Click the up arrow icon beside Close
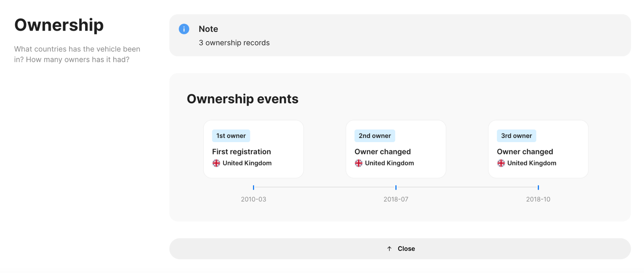This screenshot has width=644, height=273. pyautogui.click(x=389, y=249)
